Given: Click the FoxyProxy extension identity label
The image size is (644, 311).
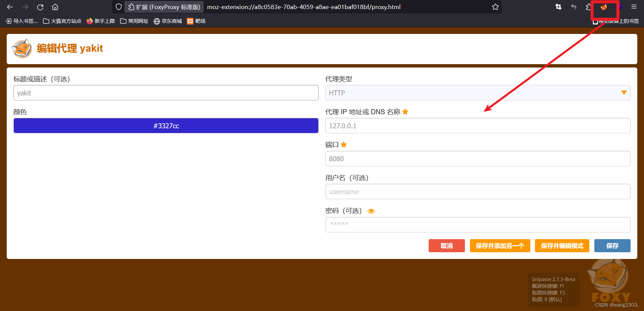Looking at the screenshot, I should pyautogui.click(x=164, y=7).
